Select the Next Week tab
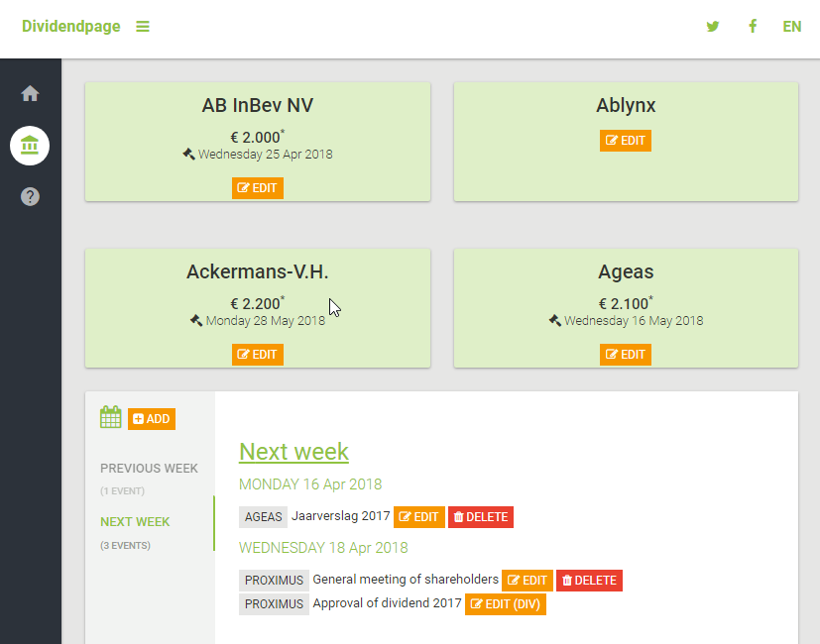Viewport: 820px width, 644px height. (135, 522)
